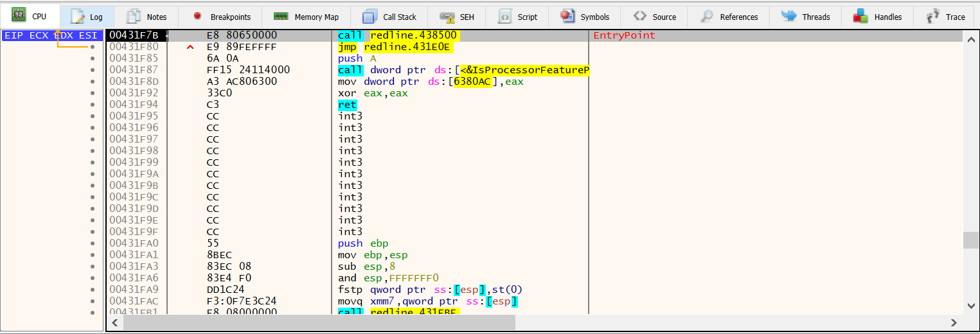Viewport: 980px width, 334px height.
Task: Click the Threads icon
Action: pyautogui.click(x=788, y=16)
